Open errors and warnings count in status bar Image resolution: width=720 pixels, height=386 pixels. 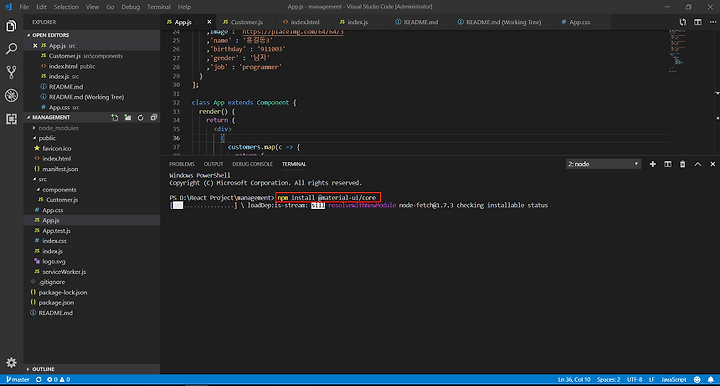(x=58, y=380)
